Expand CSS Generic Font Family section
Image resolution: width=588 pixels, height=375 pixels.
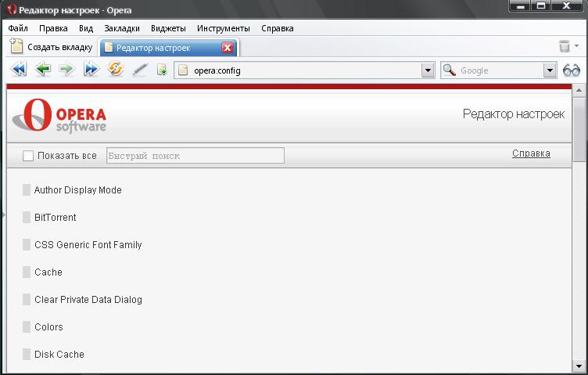27,245
